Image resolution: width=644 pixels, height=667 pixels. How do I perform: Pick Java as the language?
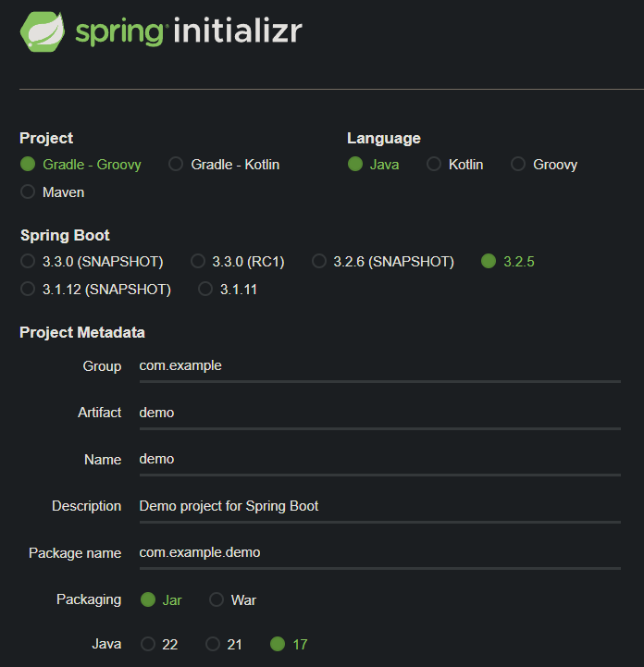tap(355, 165)
